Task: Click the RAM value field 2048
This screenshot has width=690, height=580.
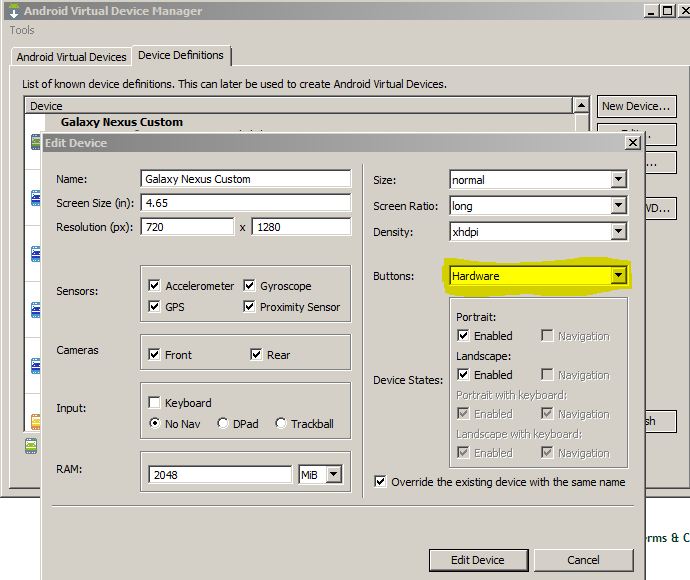Action: coord(220,475)
